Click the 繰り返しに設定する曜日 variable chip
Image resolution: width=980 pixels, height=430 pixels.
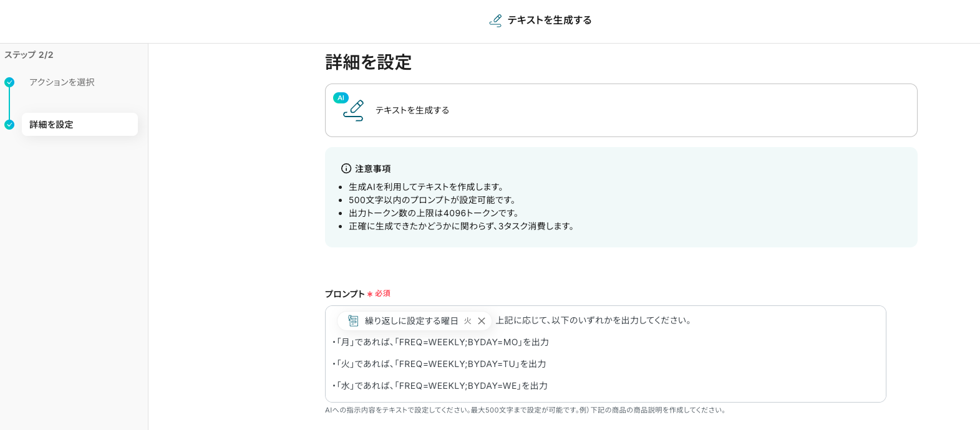click(415, 321)
